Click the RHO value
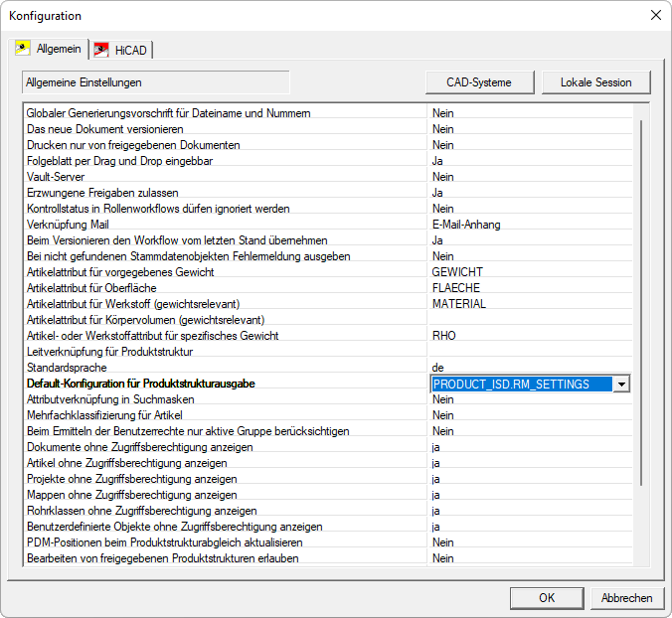This screenshot has height=618, width=672. tap(444, 336)
